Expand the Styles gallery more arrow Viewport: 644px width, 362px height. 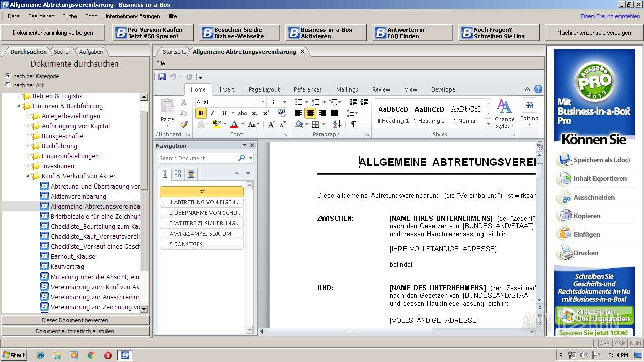[488, 124]
